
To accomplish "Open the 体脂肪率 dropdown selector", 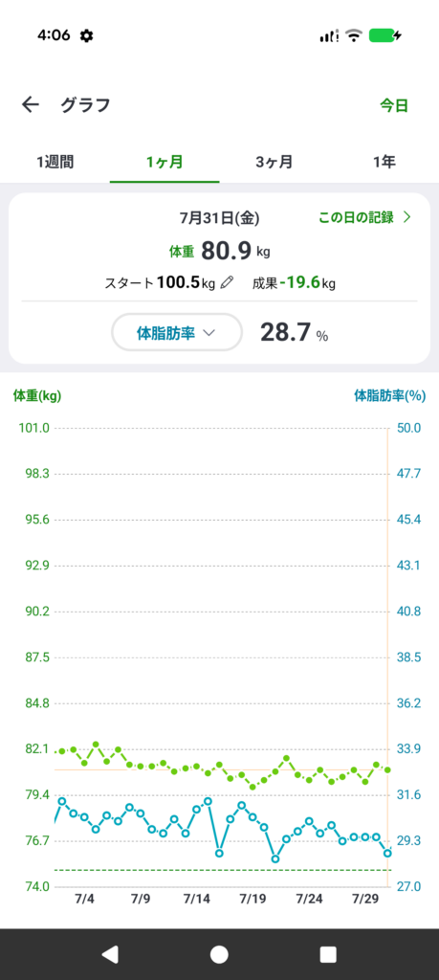I will point(177,333).
